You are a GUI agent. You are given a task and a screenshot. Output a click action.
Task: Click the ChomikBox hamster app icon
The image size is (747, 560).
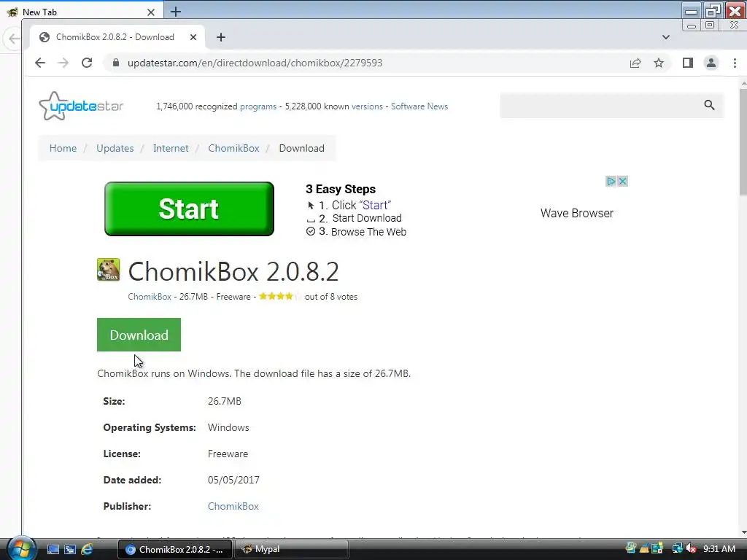[108, 270]
